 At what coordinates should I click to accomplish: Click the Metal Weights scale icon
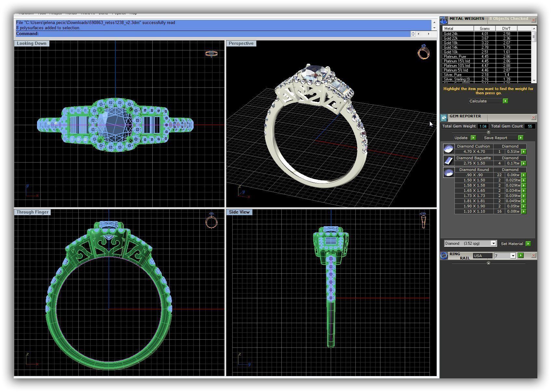pyautogui.click(x=444, y=20)
